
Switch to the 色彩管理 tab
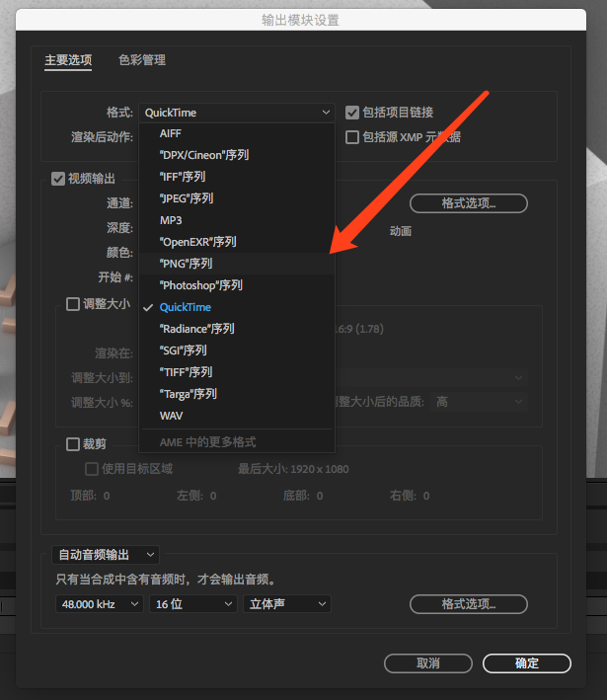142,60
